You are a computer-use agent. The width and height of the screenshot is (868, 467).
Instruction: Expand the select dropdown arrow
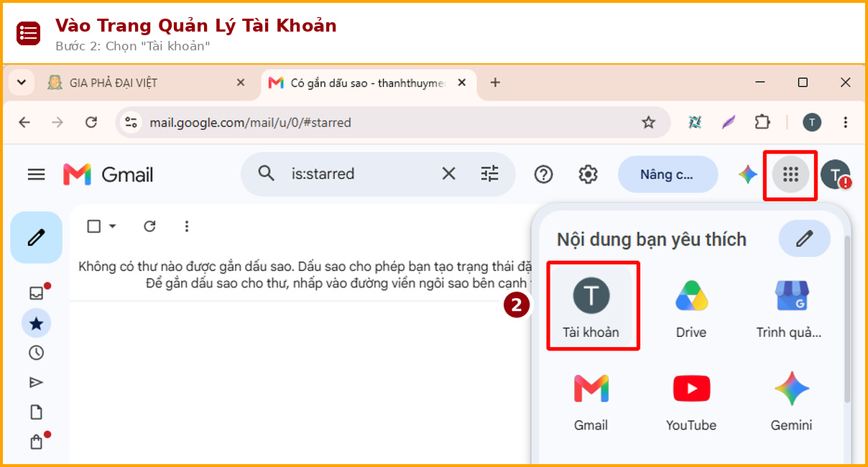pos(112,226)
